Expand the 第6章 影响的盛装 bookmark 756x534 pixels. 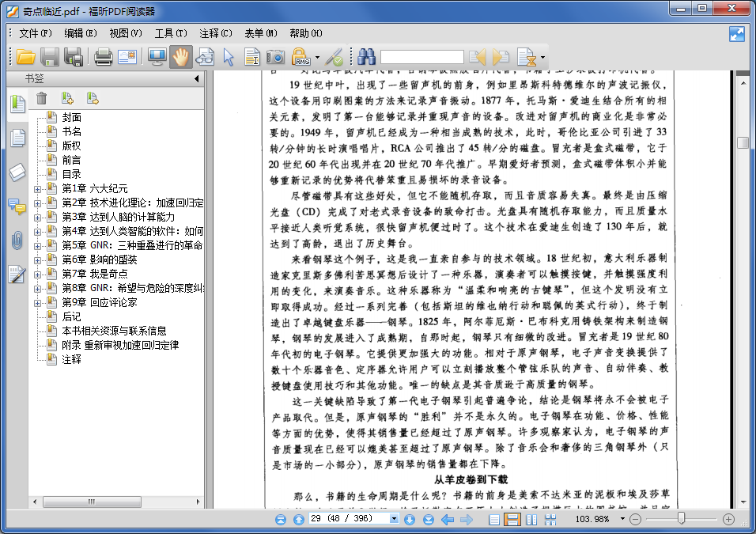click(37, 260)
